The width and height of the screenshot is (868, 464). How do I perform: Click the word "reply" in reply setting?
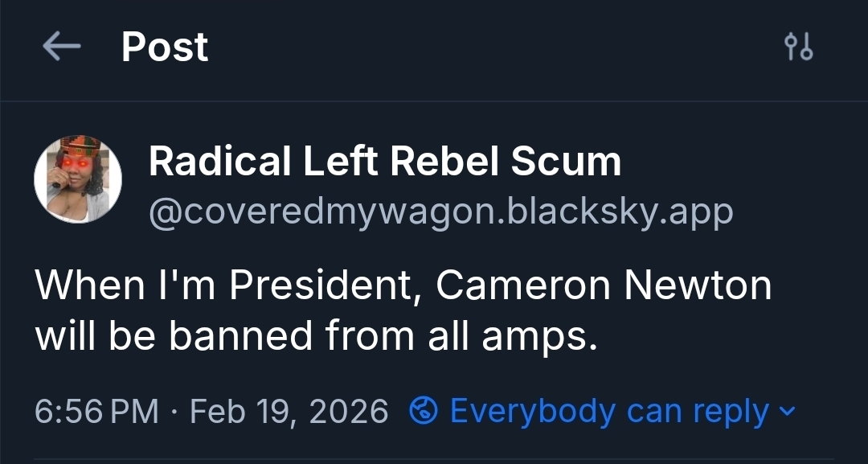730,412
